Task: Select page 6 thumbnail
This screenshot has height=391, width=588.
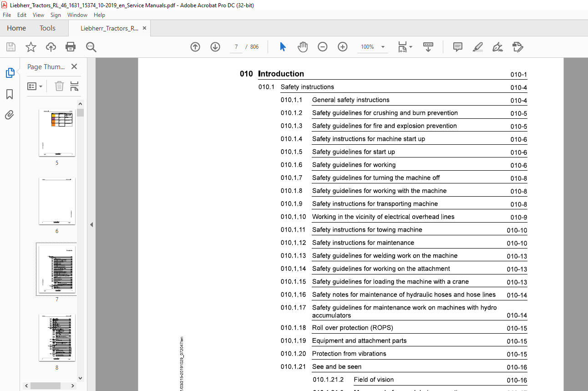Action: click(x=57, y=201)
